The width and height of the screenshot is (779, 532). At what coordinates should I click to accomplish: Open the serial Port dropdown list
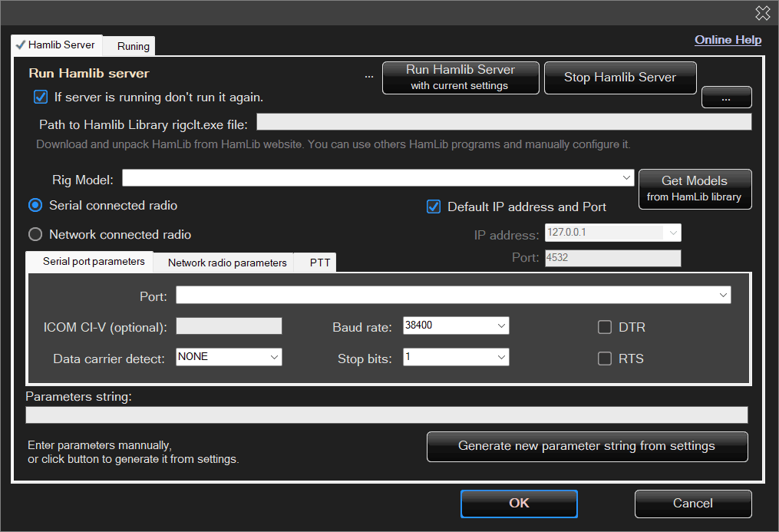click(x=723, y=295)
